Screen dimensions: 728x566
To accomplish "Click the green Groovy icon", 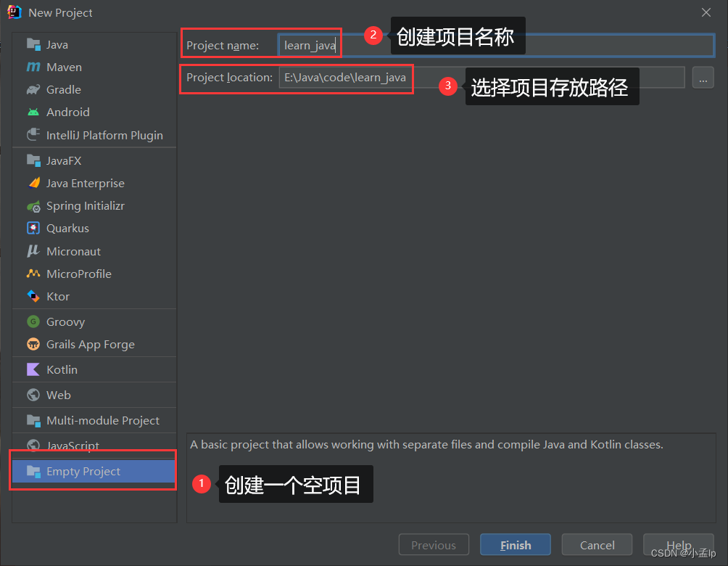I will click(x=33, y=321).
